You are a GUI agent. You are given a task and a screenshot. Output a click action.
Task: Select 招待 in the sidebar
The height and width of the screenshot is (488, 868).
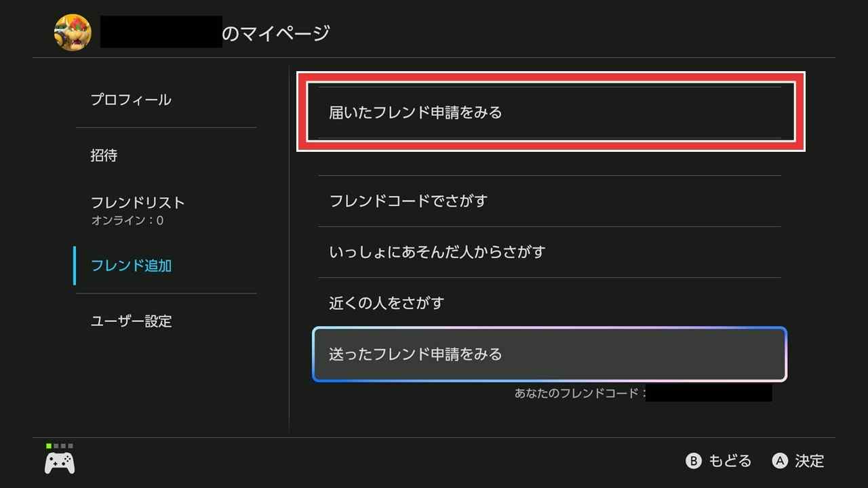tap(104, 155)
